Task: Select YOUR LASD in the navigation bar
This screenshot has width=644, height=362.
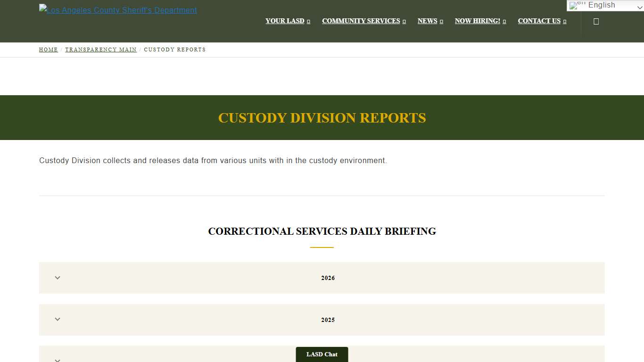Action: [x=285, y=21]
